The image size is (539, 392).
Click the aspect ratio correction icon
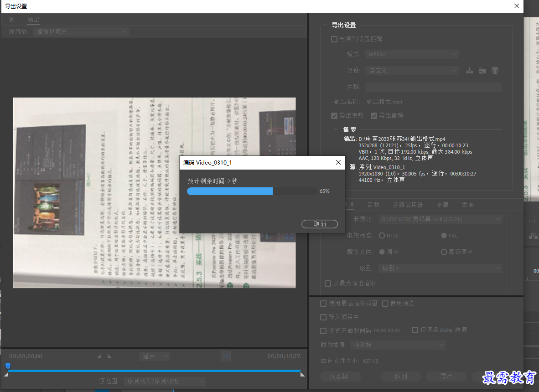(x=226, y=356)
